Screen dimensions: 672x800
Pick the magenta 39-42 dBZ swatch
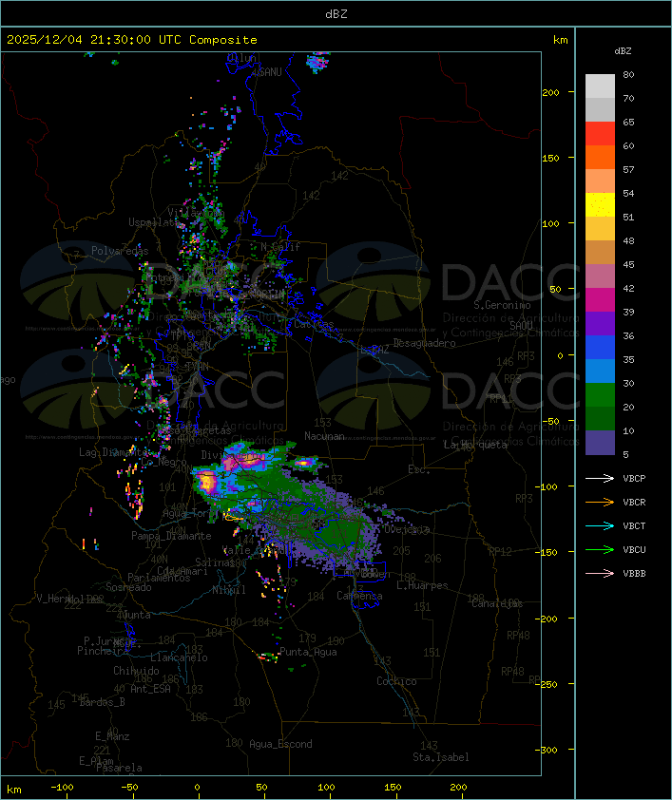click(600, 300)
